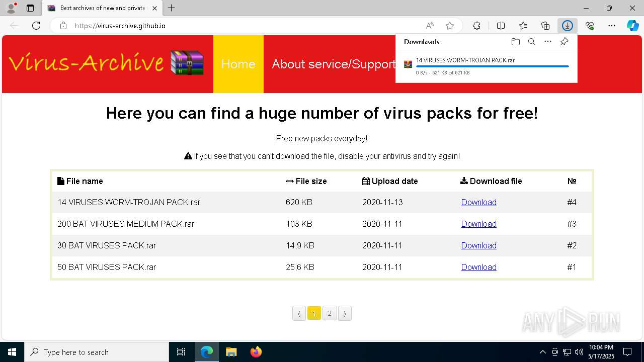This screenshot has width=644, height=362.
Task: Open the Collections icon
Action: click(x=545, y=26)
